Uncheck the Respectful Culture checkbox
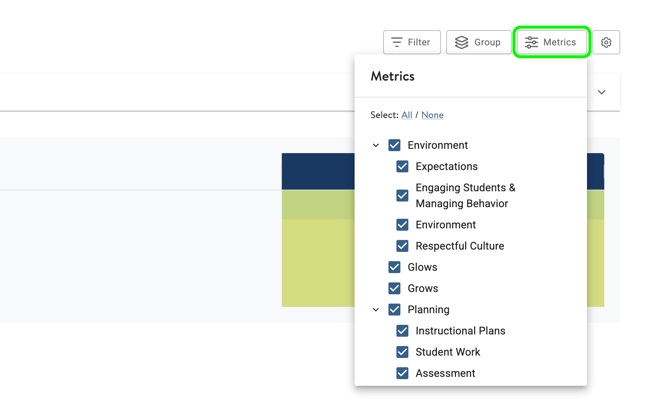This screenshot has height=407, width=670. tap(403, 246)
